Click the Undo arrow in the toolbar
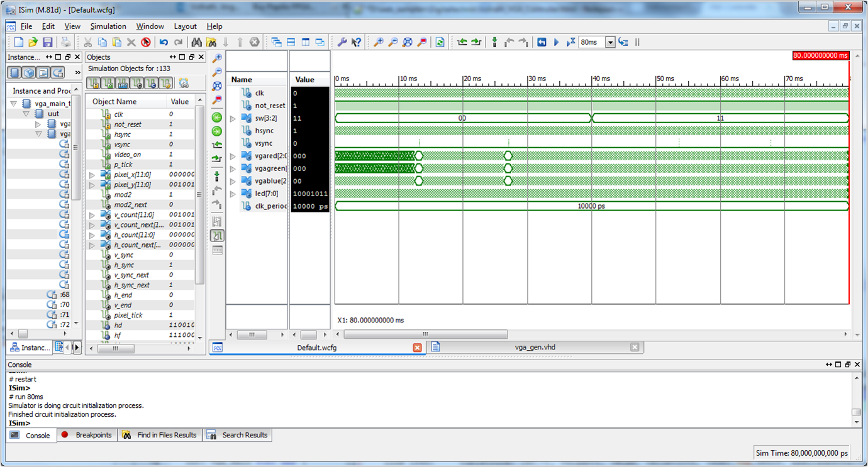 coord(164,42)
